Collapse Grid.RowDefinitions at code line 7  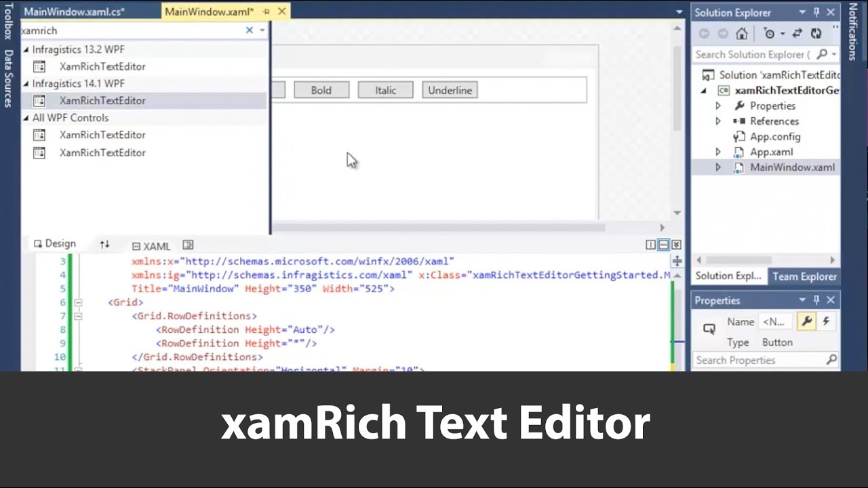click(78, 316)
